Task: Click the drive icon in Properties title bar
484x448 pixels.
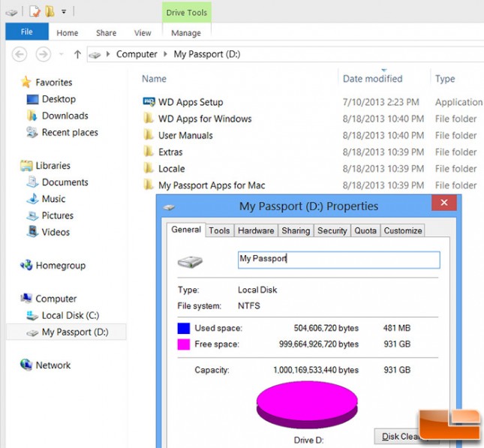Action: click(x=169, y=207)
